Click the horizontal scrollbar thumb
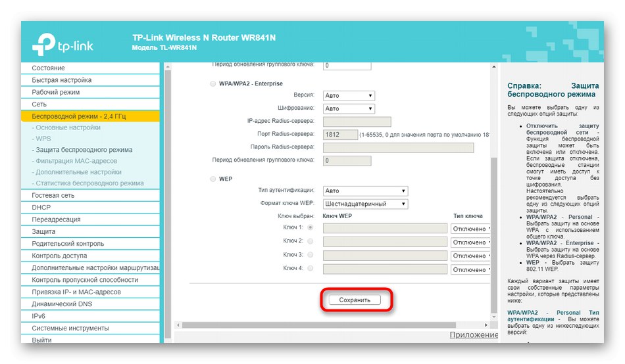625x364 pixels. 319,325
